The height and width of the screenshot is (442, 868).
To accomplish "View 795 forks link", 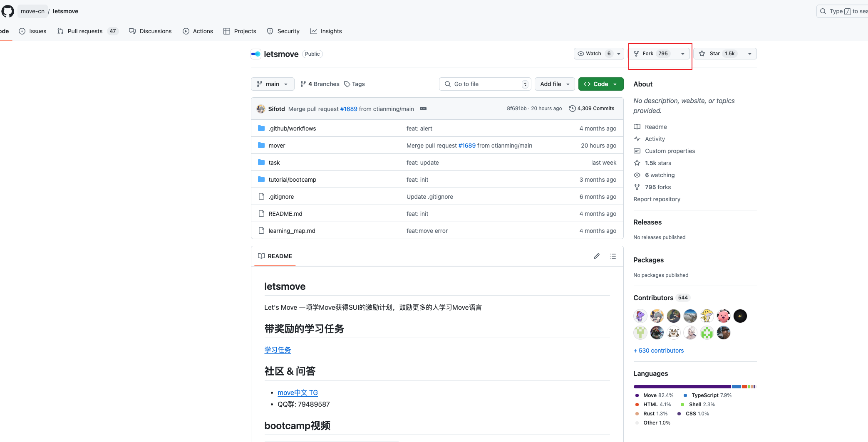I will [x=658, y=187].
